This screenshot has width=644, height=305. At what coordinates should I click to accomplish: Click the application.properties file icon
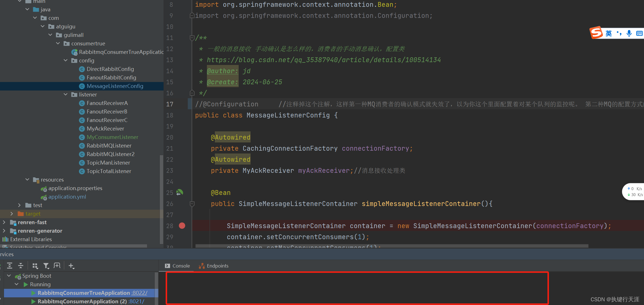pos(44,188)
